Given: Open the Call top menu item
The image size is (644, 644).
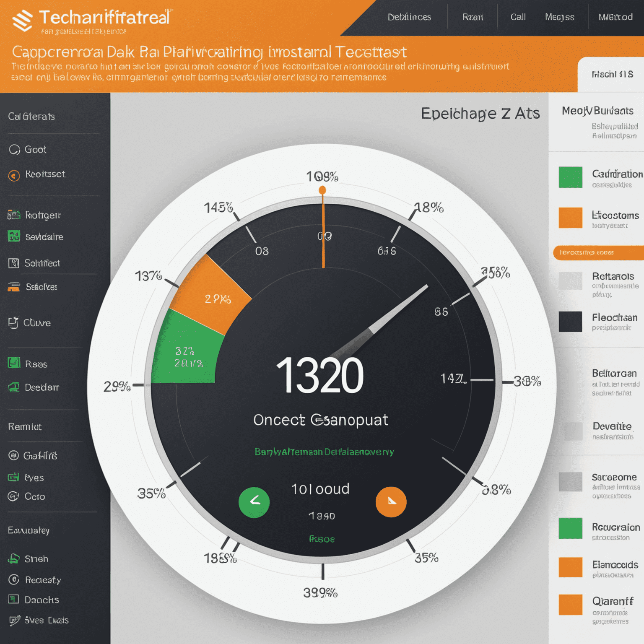Looking at the screenshot, I should click(x=518, y=17).
